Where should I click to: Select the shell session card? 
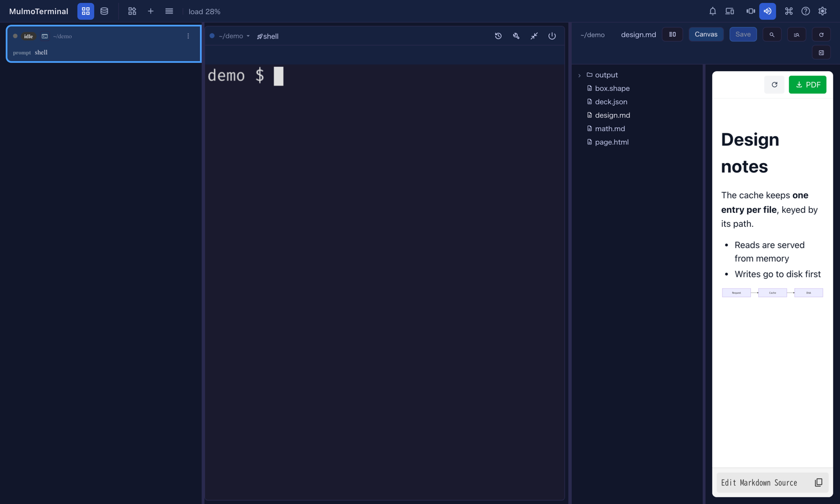(104, 44)
